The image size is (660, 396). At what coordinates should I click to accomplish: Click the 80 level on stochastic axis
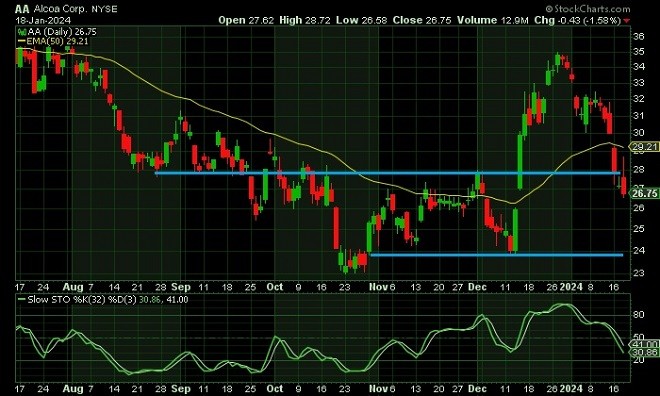click(639, 315)
